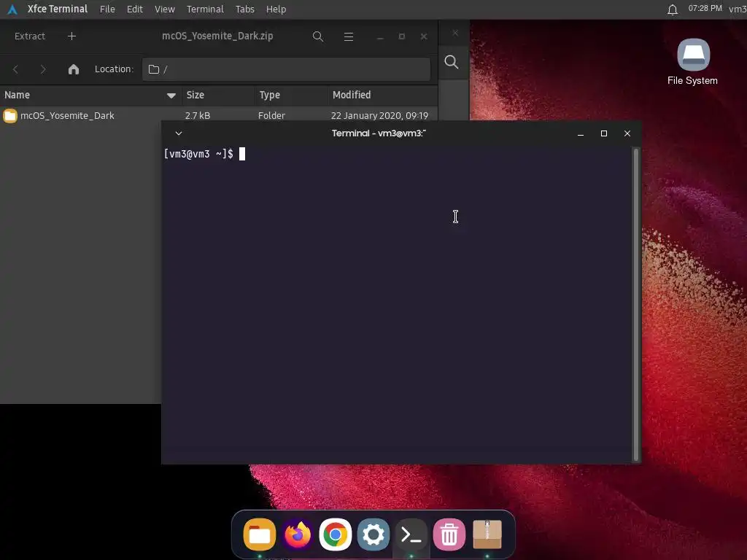Open the archive manager hamburger menu
The image size is (747, 560).
(348, 36)
